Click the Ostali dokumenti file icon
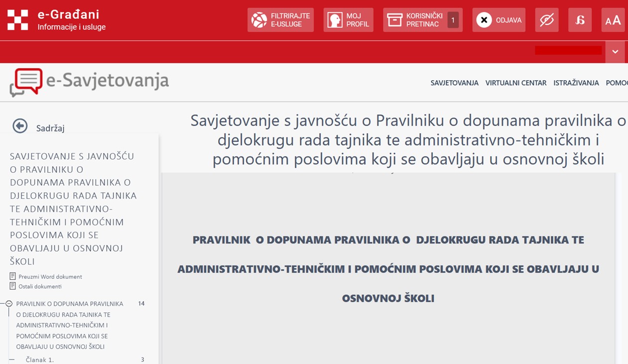 pos(13,286)
